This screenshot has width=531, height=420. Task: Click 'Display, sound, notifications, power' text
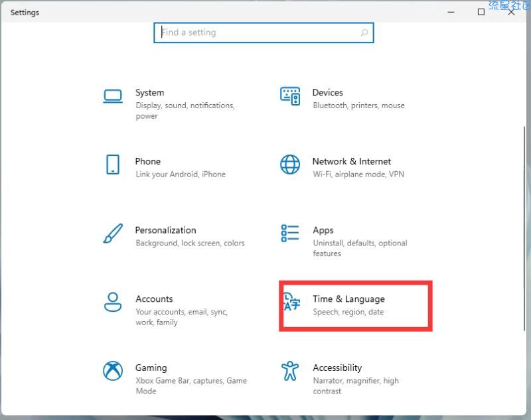point(185,111)
